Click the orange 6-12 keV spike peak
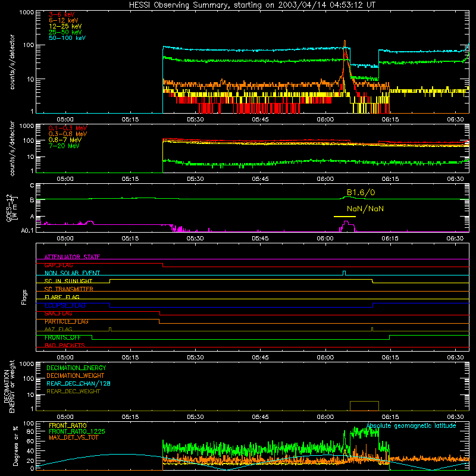The width and height of the screenshot is (476, 476). point(345,42)
